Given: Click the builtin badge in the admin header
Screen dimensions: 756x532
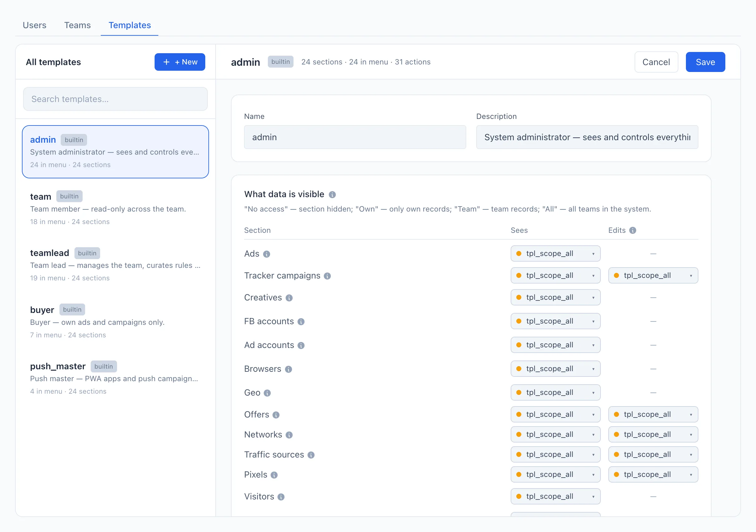Looking at the screenshot, I should coord(281,62).
